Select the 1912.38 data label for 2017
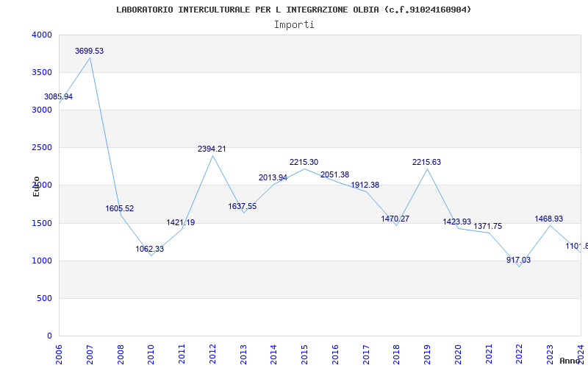This screenshot has width=588, height=368. coord(365,185)
